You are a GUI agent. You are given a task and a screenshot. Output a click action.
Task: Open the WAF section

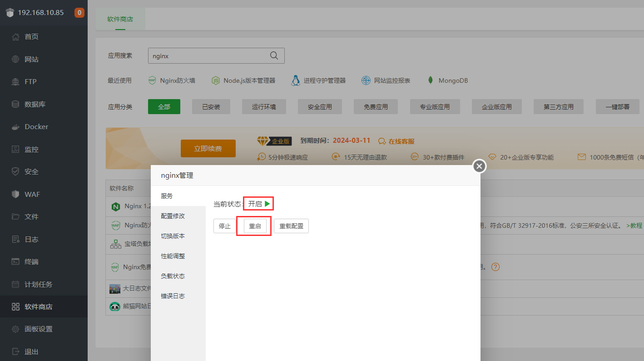click(44, 194)
